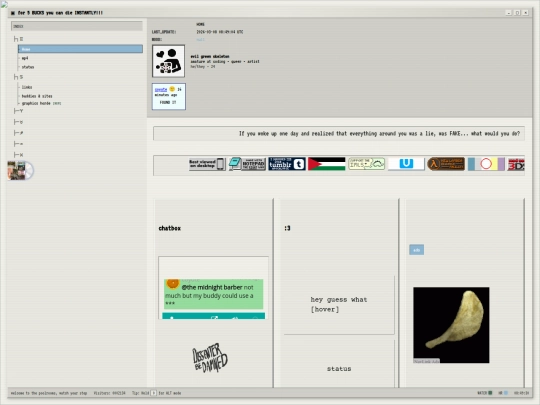540x405 pixels.
Task: Click the Palestine flag badge
Action: 326,164
